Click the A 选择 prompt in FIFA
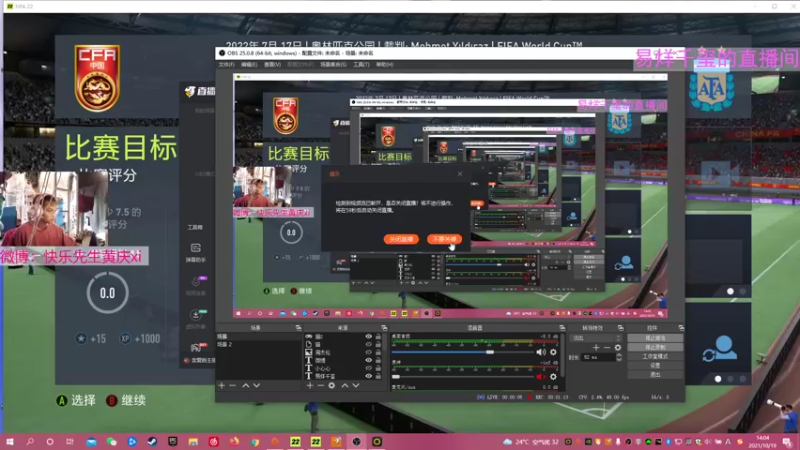The image size is (800, 450). (76, 401)
